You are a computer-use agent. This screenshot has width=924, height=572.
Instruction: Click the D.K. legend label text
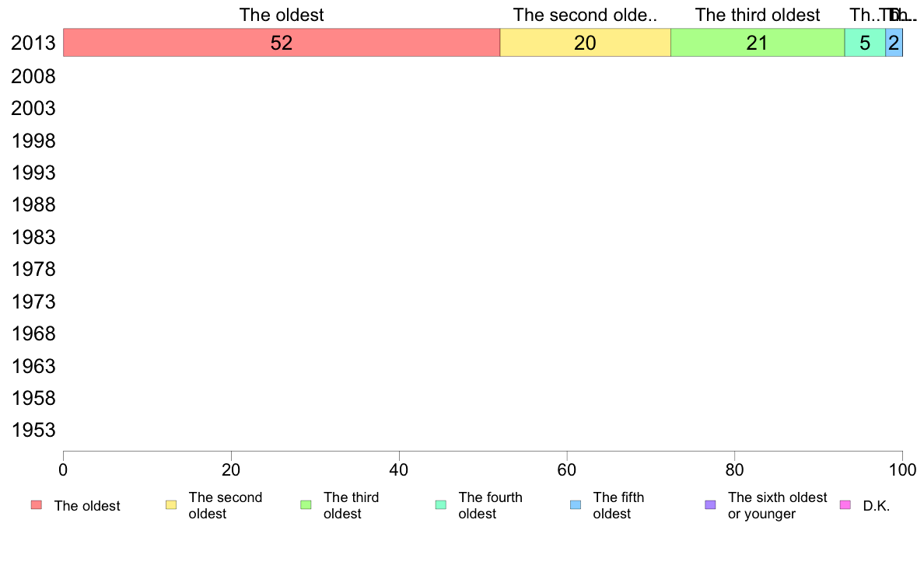tap(877, 506)
